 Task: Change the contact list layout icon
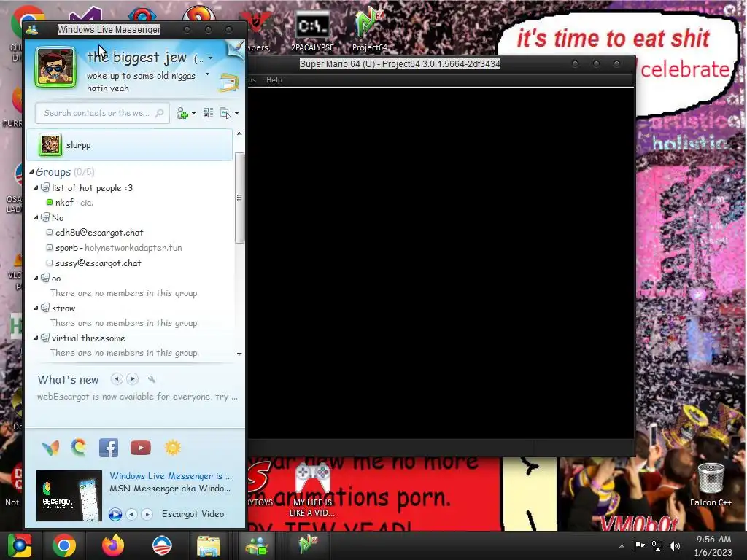(208, 113)
